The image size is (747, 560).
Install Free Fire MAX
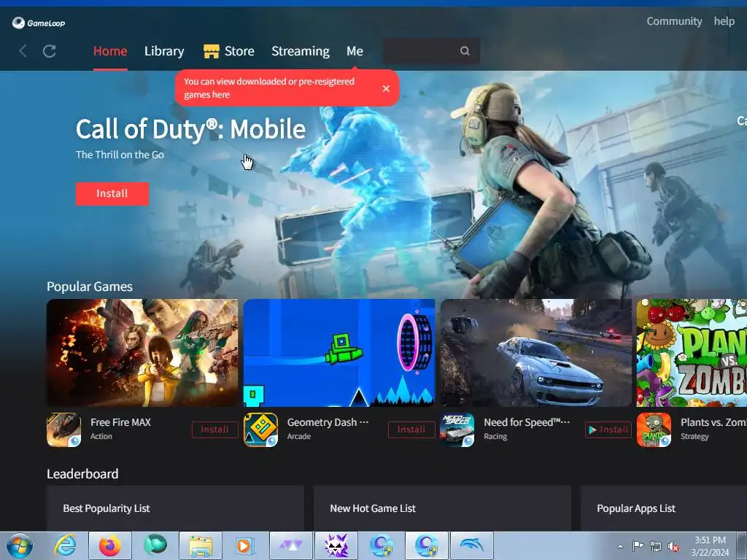click(x=215, y=429)
